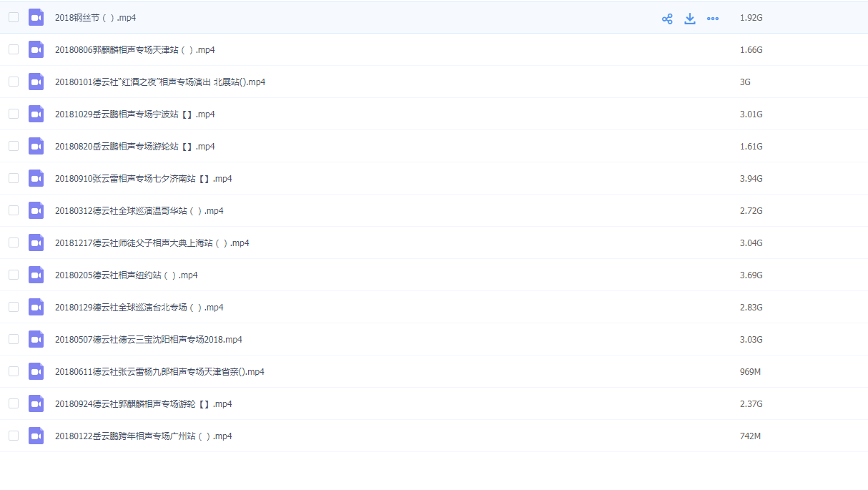The image size is (868, 490).
Task: Tick checkbox for 20181029岳云鹏宁波站 file
Action: click(14, 114)
